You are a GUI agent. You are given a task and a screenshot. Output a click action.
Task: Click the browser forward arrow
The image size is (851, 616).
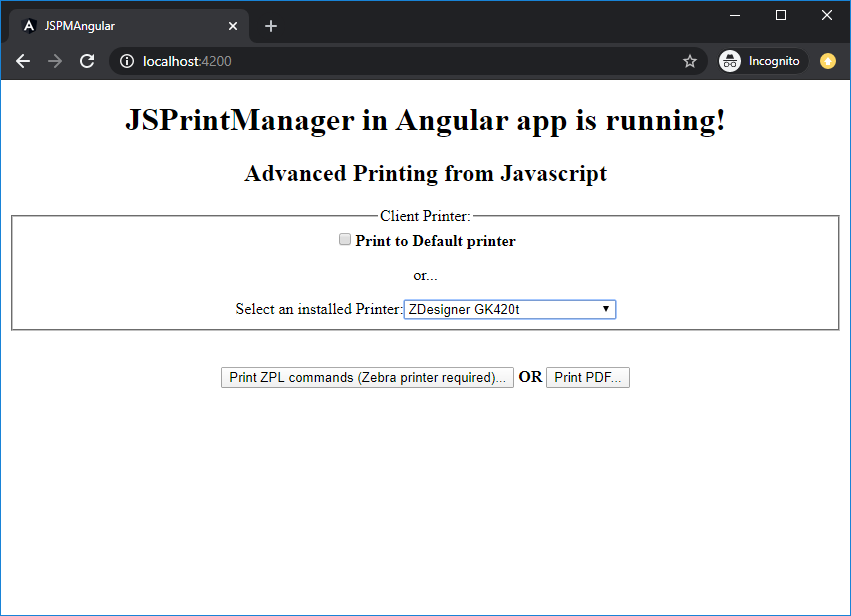click(55, 61)
